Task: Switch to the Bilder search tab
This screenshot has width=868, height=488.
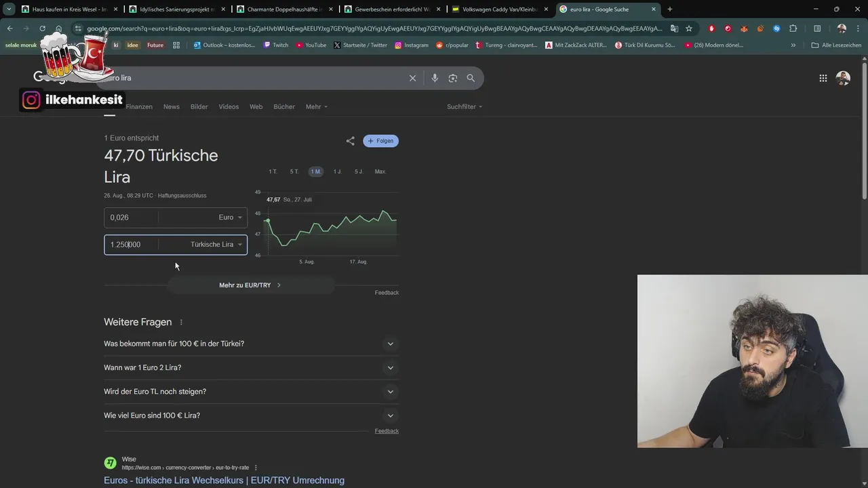Action: click(x=199, y=107)
